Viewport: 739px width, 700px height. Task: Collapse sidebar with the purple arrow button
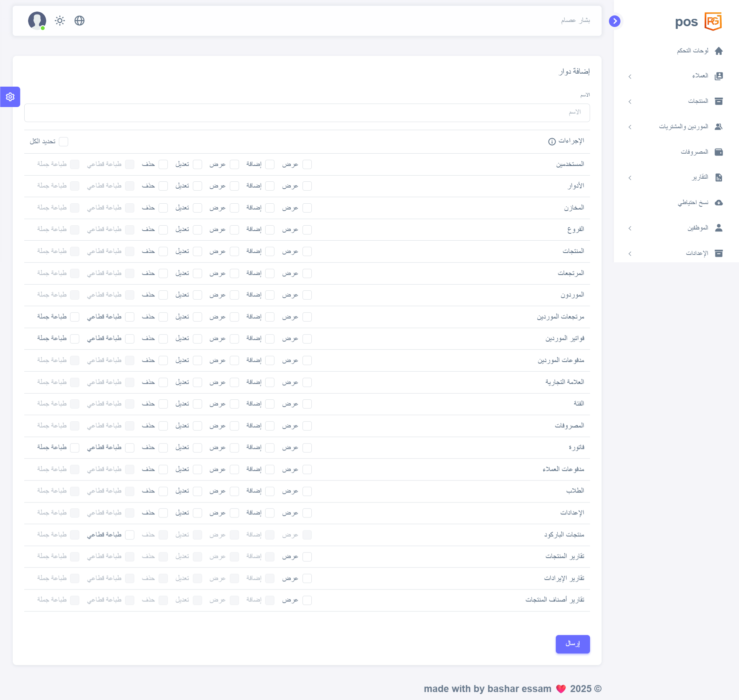615,21
